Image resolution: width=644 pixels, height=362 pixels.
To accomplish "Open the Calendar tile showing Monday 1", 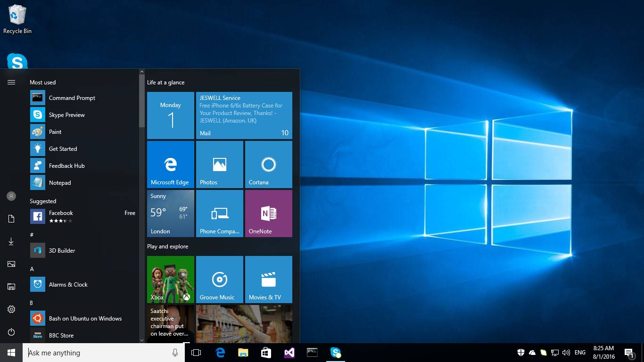I will (x=171, y=115).
